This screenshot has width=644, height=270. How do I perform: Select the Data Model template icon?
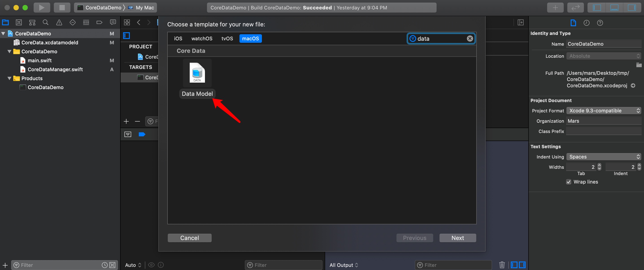pos(197,73)
